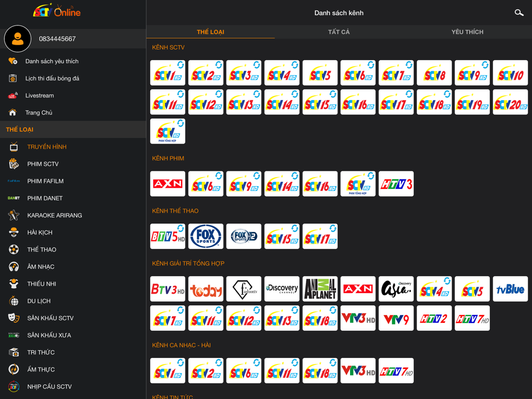Open the Discovery Channel thumbnail
Viewport: 532px width, 399px height.
282,289
